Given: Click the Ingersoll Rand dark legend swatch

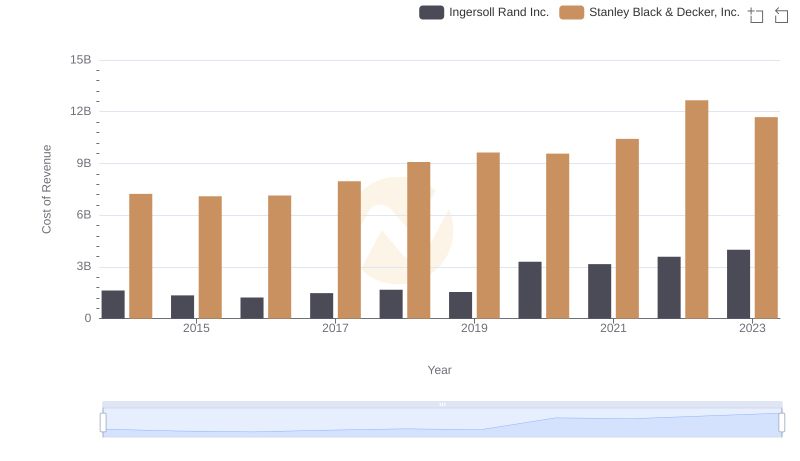Looking at the screenshot, I should pos(432,12).
